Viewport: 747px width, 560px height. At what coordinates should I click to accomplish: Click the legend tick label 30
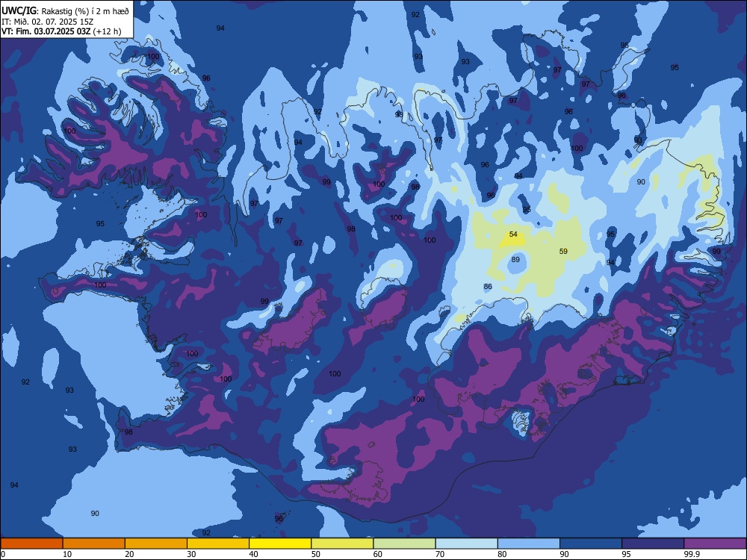[191, 554]
